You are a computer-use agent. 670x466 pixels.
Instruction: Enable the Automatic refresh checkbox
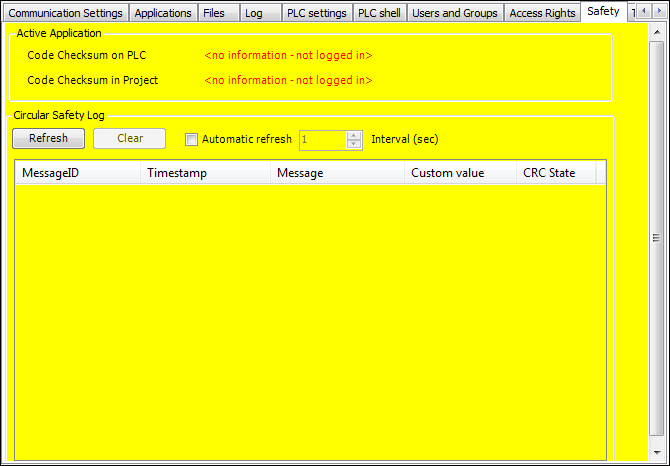pos(192,140)
